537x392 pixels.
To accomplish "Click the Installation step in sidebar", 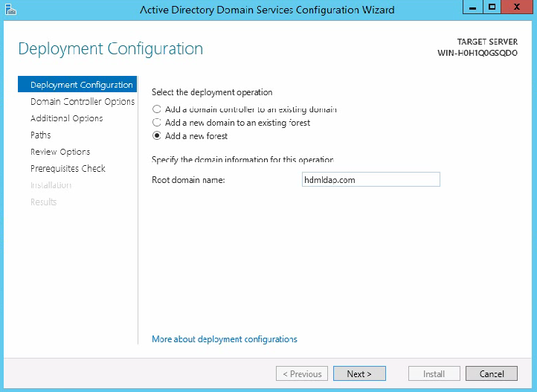I will pos(51,185).
